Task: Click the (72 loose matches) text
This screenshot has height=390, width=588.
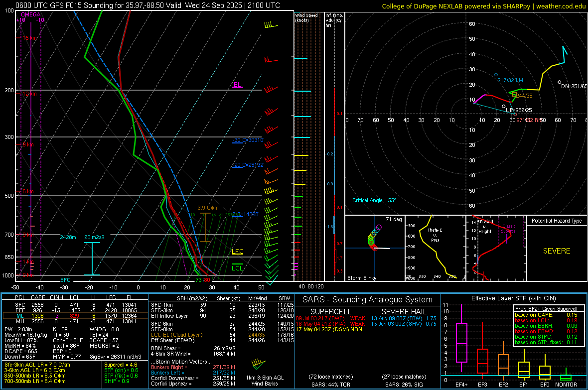Action: point(331,377)
